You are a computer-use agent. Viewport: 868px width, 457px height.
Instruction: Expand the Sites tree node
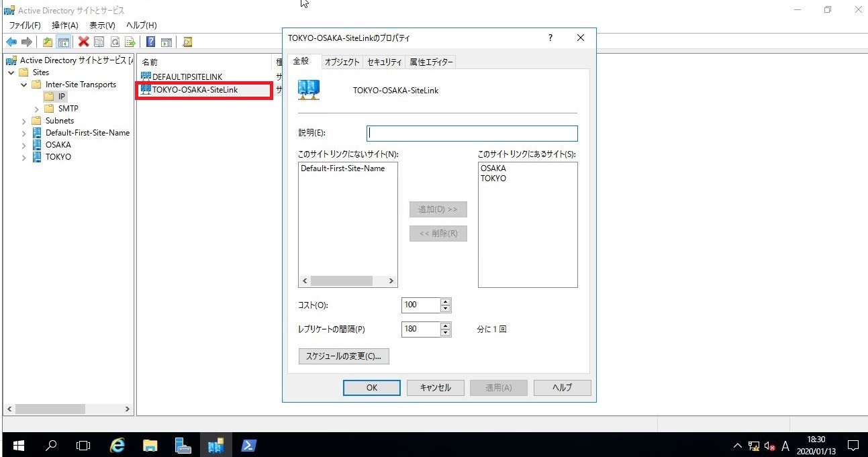[11, 72]
